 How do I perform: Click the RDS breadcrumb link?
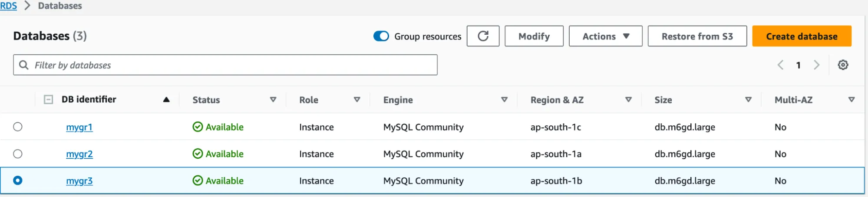[x=8, y=6]
